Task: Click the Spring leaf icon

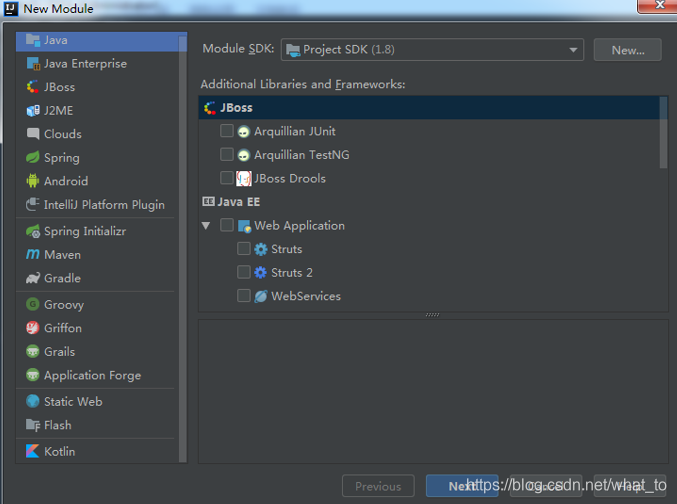Action: coord(33,157)
